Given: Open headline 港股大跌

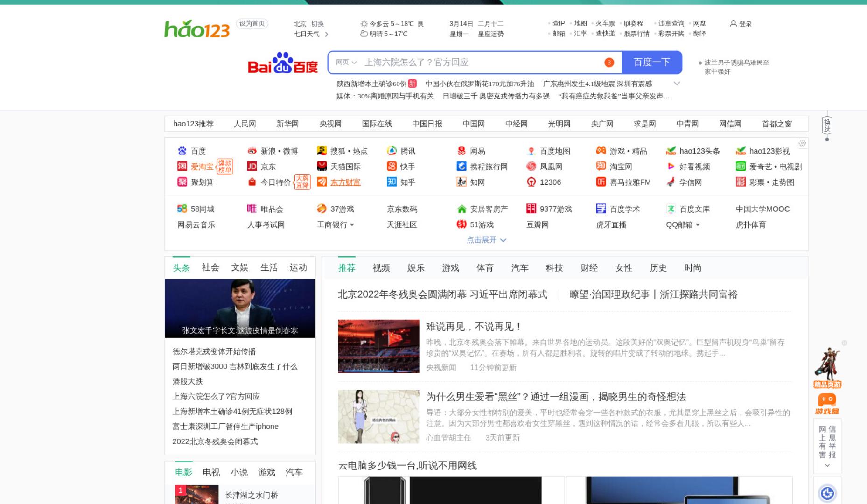Looking at the screenshot, I should tap(188, 381).
